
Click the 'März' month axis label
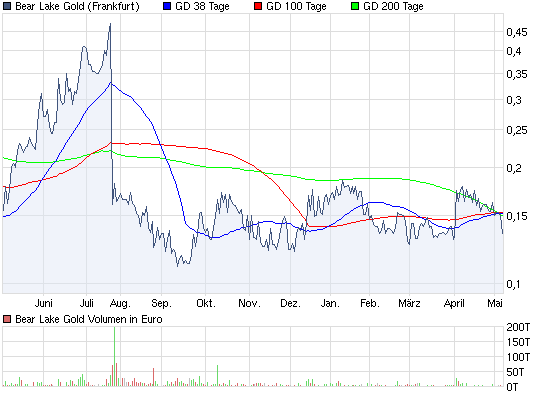[409, 303]
